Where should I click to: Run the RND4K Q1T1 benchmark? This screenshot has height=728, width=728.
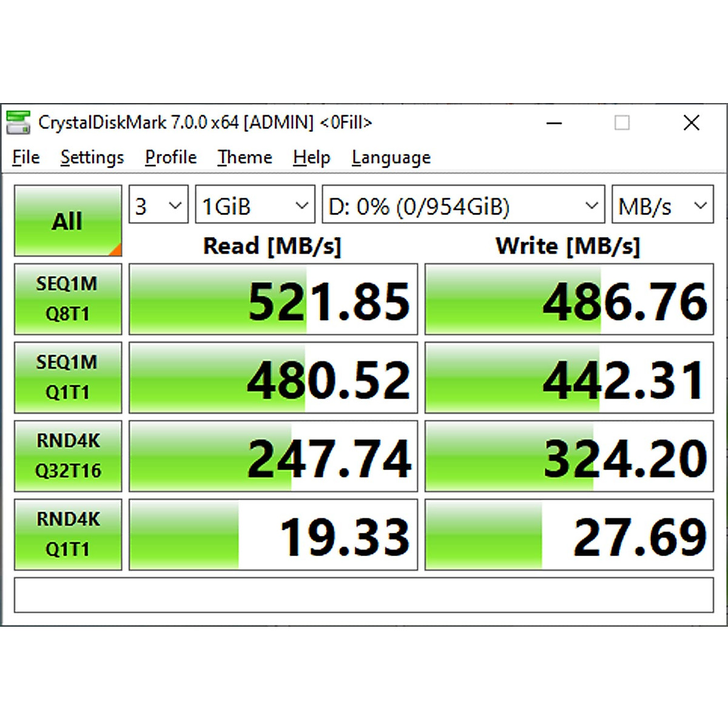click(67, 534)
